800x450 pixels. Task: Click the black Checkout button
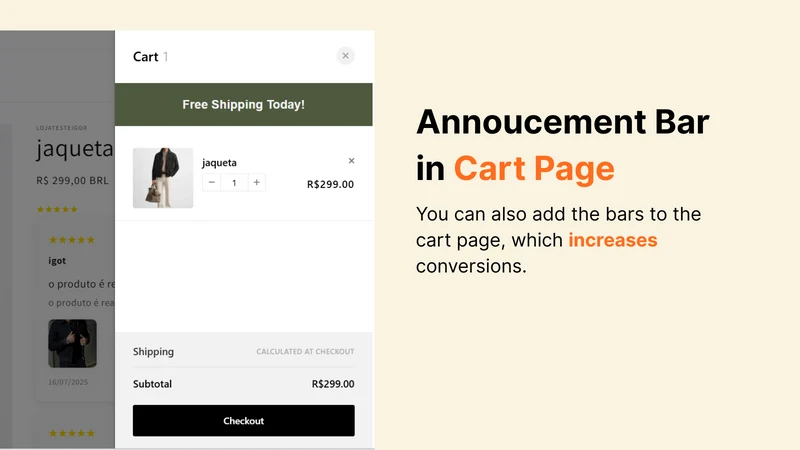coord(243,420)
